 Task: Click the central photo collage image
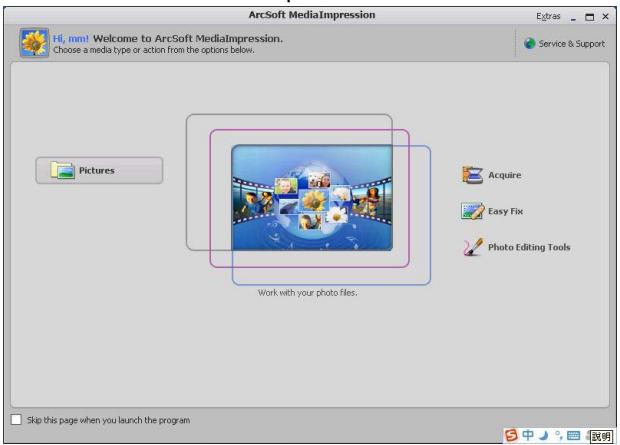(x=312, y=197)
